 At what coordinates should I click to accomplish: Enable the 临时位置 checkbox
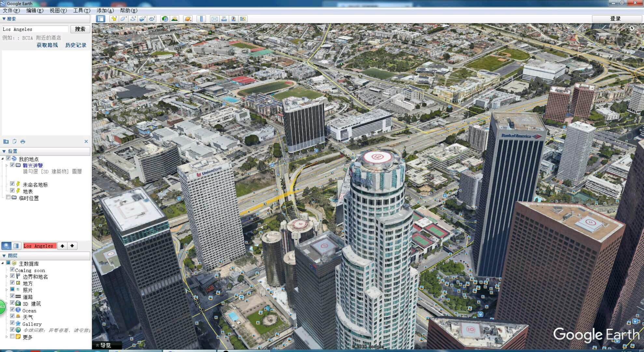[8, 197]
